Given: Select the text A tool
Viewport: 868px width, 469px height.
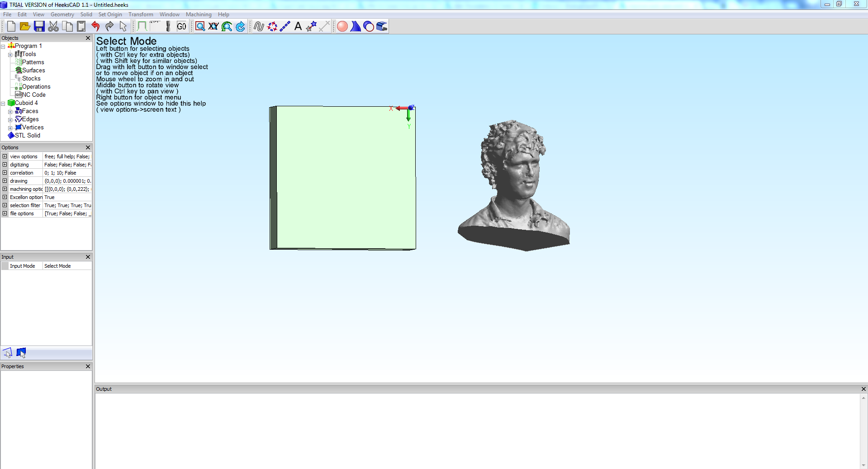Looking at the screenshot, I should [298, 27].
